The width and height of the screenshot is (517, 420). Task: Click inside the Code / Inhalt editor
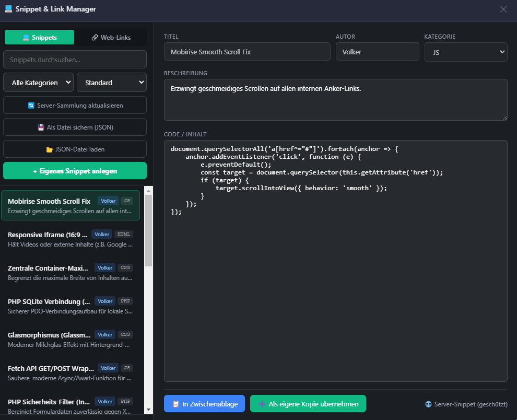pyautogui.click(x=335, y=261)
